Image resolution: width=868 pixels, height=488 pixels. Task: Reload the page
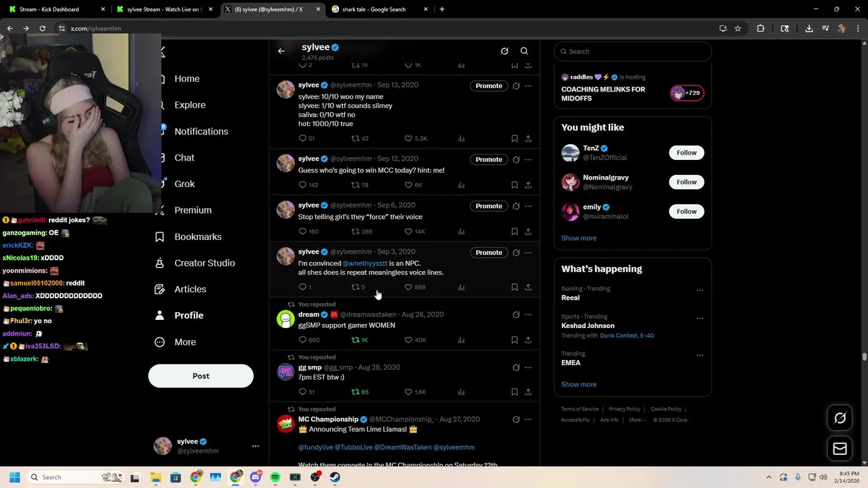(x=42, y=28)
